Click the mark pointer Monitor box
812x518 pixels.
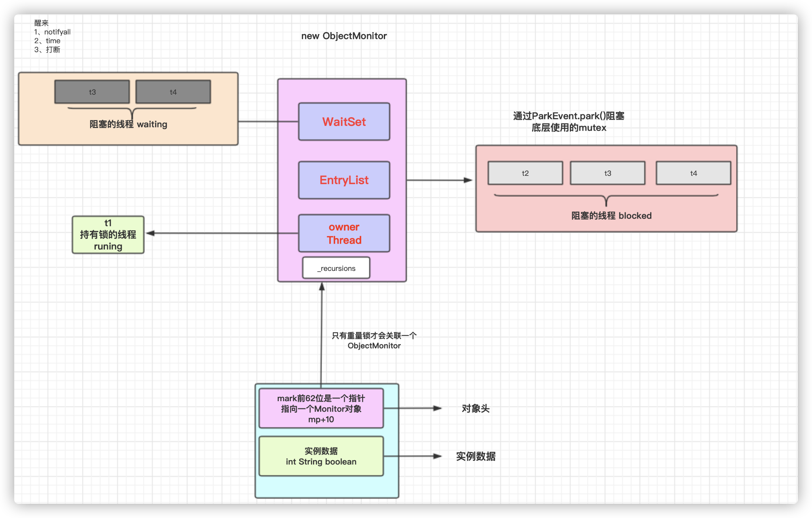coord(321,408)
